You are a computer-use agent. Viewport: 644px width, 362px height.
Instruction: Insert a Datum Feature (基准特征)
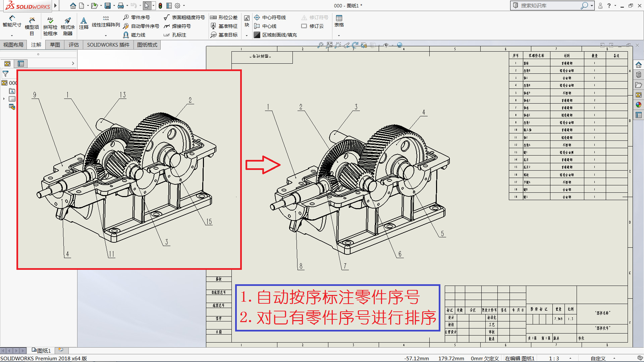click(224, 26)
